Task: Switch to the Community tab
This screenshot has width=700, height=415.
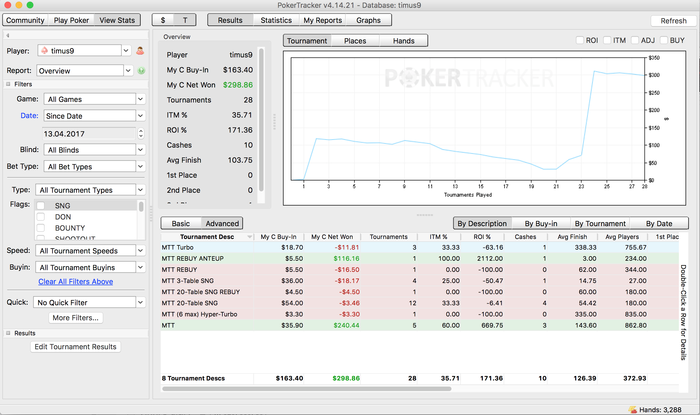Action: 25,20
